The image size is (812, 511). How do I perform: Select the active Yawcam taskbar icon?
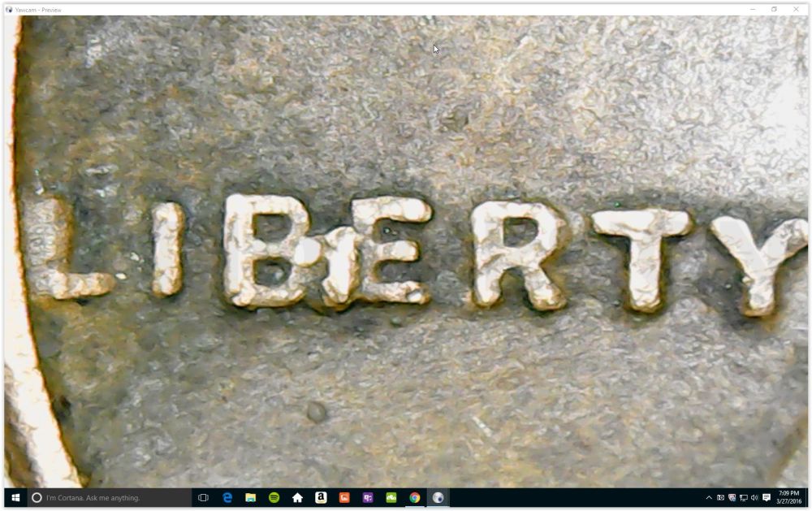tap(438, 497)
